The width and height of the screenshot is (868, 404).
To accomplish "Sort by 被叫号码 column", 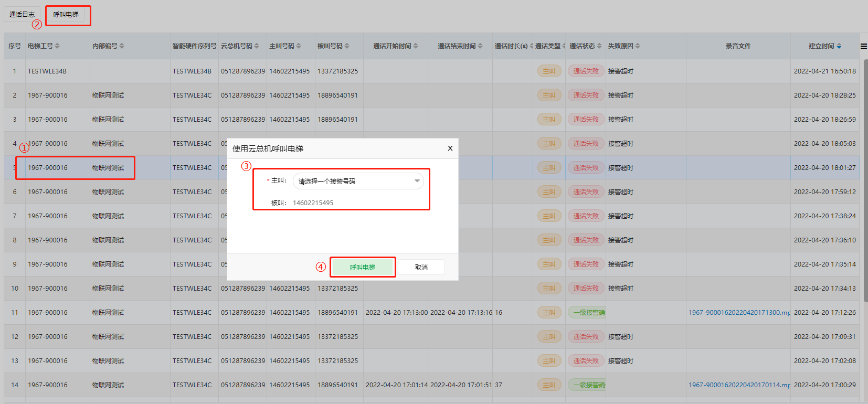I will point(347,46).
